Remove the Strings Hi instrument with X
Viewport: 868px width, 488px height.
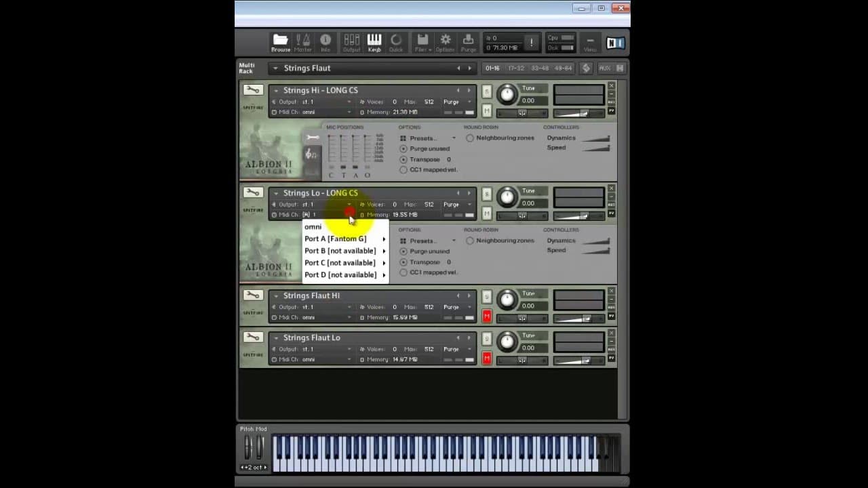pos(611,86)
